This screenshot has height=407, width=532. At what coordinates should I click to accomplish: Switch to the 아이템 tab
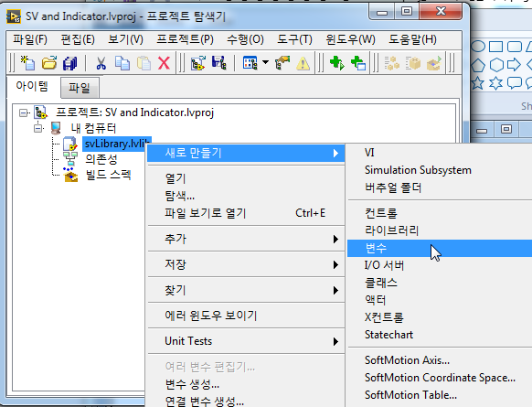32,86
